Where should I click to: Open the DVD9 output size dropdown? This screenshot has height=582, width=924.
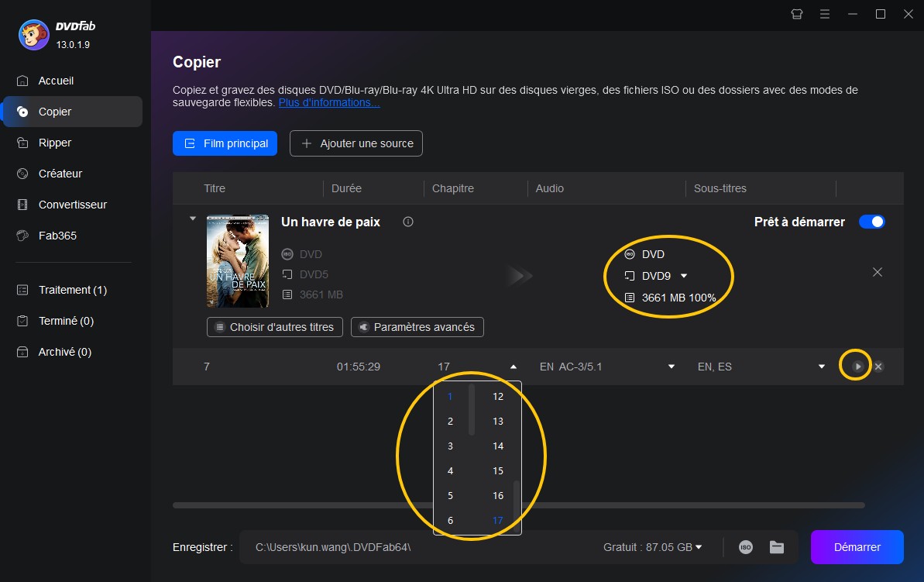[x=684, y=275]
